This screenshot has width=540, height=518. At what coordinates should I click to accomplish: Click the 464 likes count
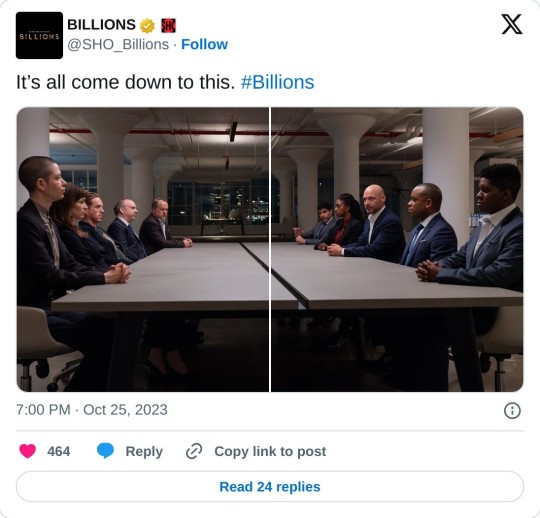(x=59, y=451)
